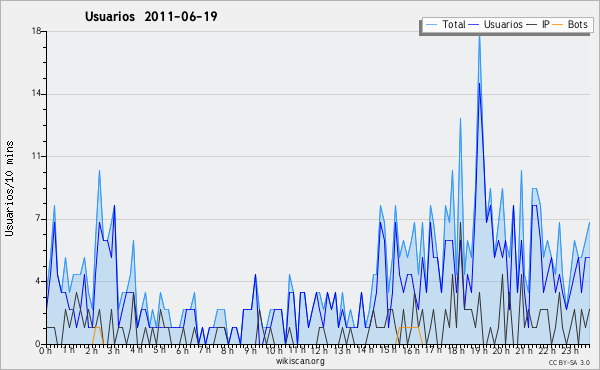Screen dimensions: 600x370
Task: Click the chart title 'Usuarios 2011-06-19'
Action: tap(151, 16)
